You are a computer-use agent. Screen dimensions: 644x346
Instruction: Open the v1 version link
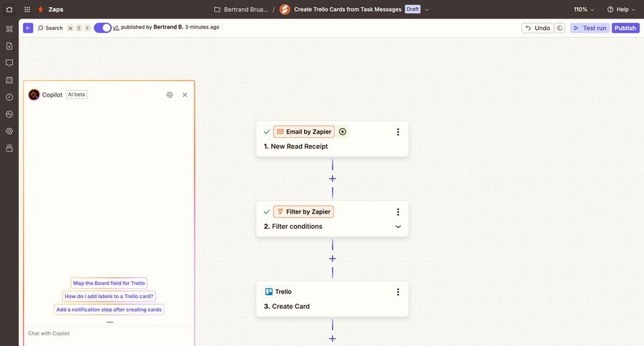coord(116,27)
